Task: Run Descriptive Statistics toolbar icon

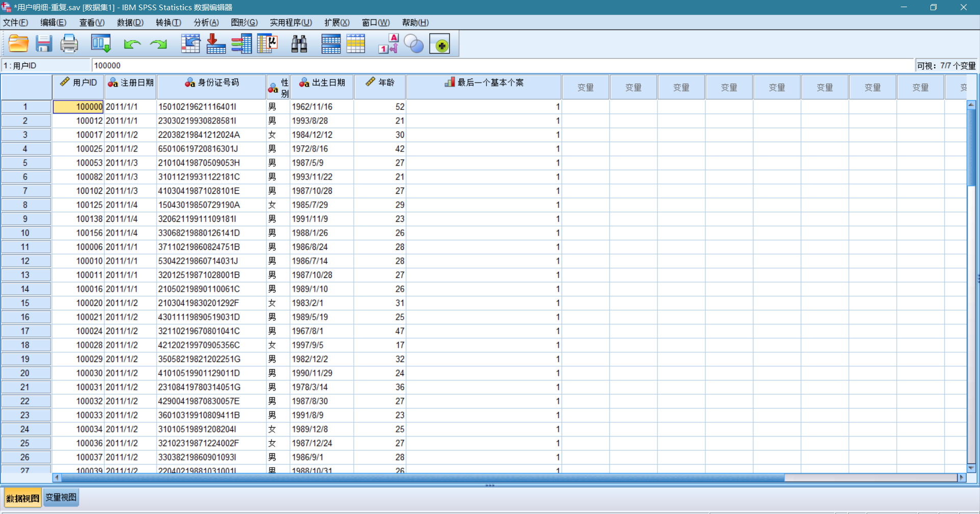Action: tap(267, 44)
